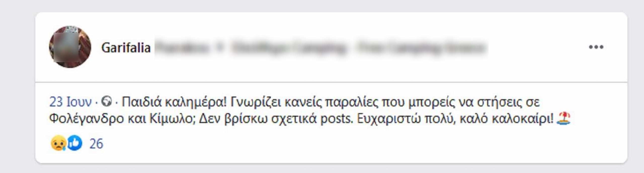Click the beach umbrella island emoji
The height and width of the screenshot is (173, 644).
(563, 118)
